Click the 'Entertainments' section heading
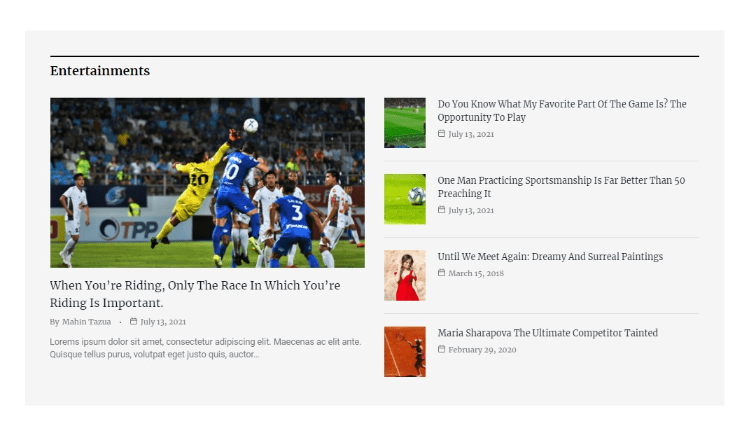 point(100,71)
